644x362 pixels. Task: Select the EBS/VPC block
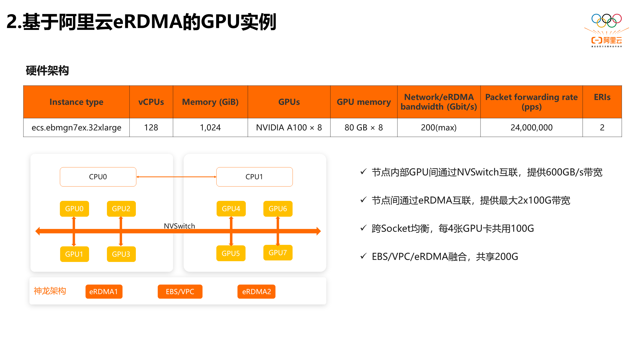[180, 292]
